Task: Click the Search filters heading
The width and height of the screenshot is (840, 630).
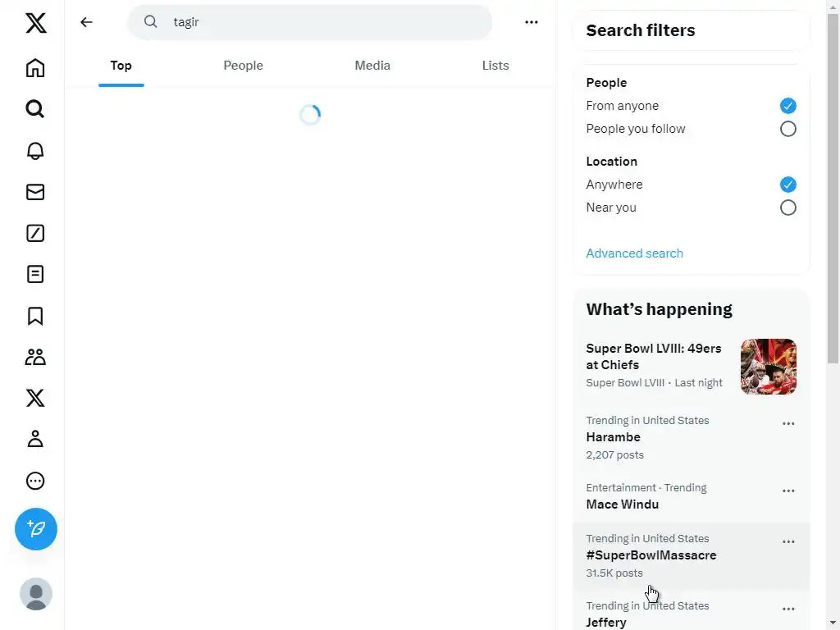Action: (640, 30)
